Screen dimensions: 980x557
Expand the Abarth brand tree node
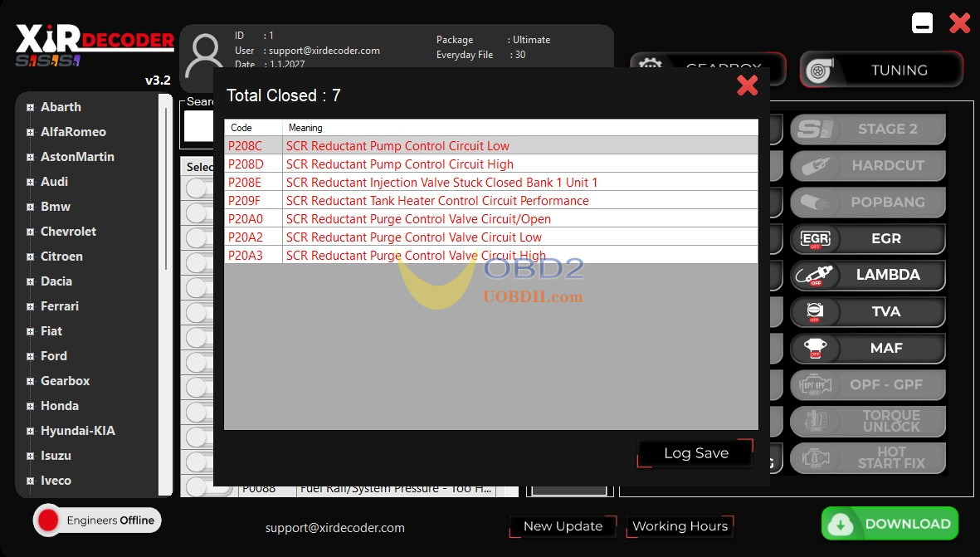coord(30,107)
